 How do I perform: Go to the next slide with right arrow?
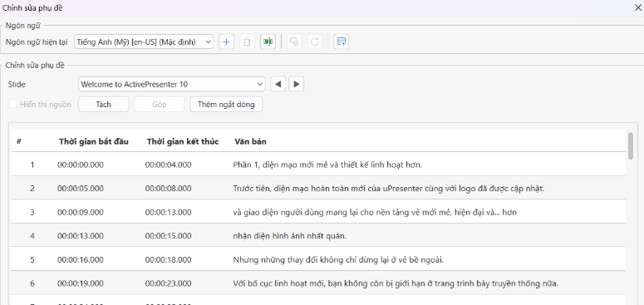coord(297,84)
